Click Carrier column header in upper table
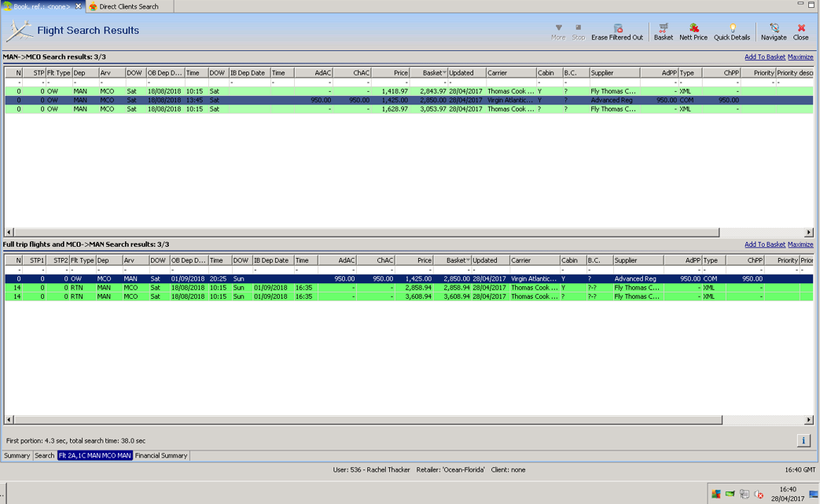 (511, 72)
